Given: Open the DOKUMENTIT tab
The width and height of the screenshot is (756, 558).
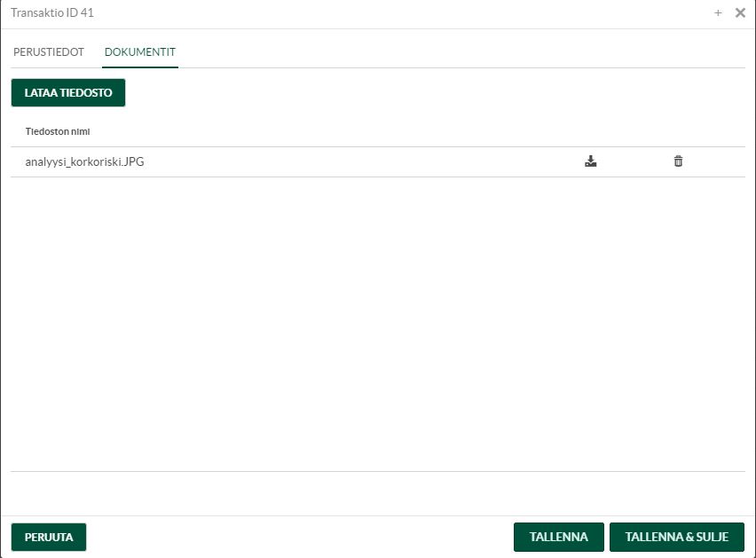Looking at the screenshot, I should pyautogui.click(x=140, y=52).
